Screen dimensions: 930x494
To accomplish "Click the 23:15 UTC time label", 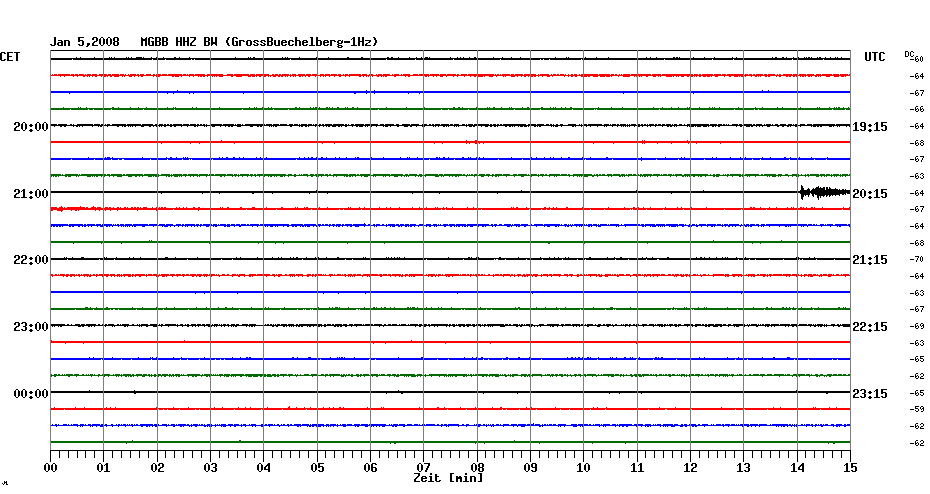I will coord(870,394).
